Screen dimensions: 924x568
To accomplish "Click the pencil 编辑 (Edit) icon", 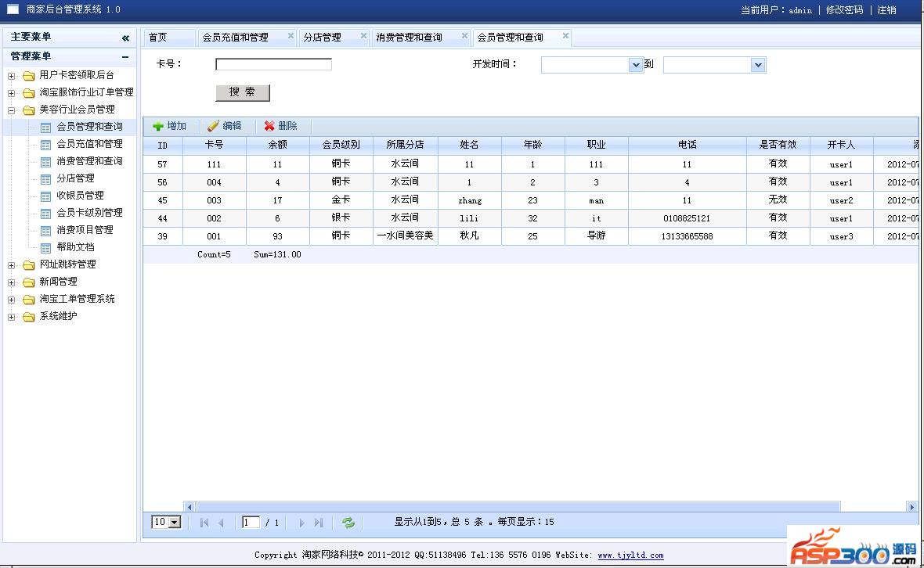I will pos(213,126).
